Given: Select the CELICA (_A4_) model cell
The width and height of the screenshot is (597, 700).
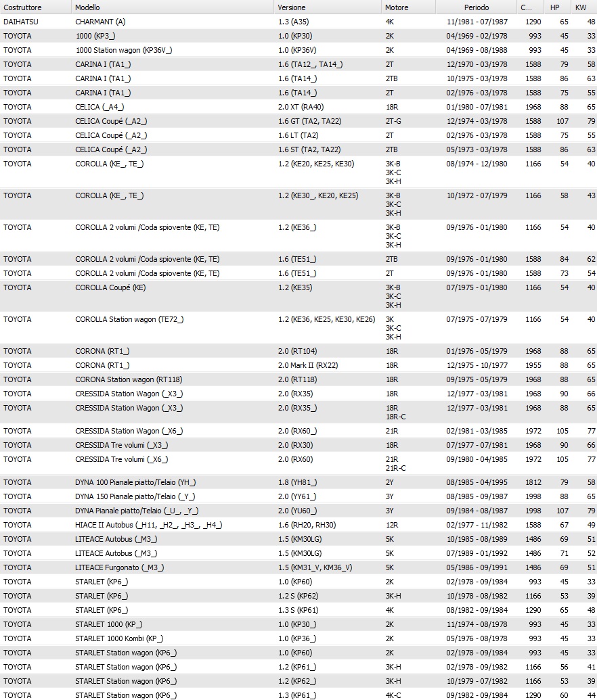Looking at the screenshot, I should 99,107.
